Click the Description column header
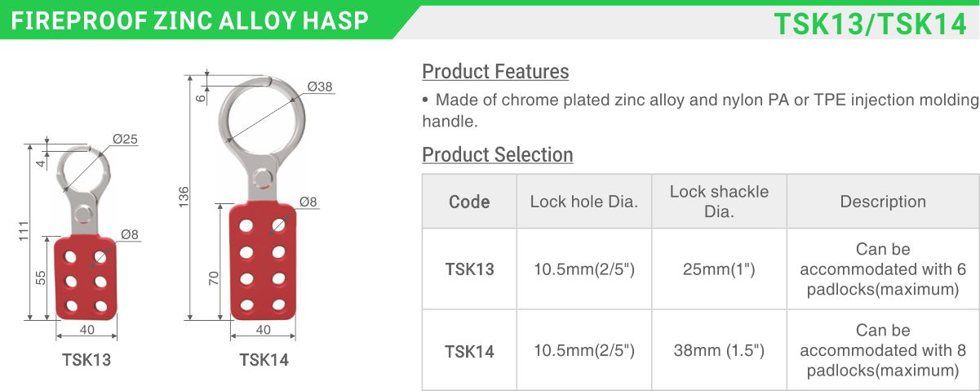Viewport: 980px width, 391px height. [883, 202]
